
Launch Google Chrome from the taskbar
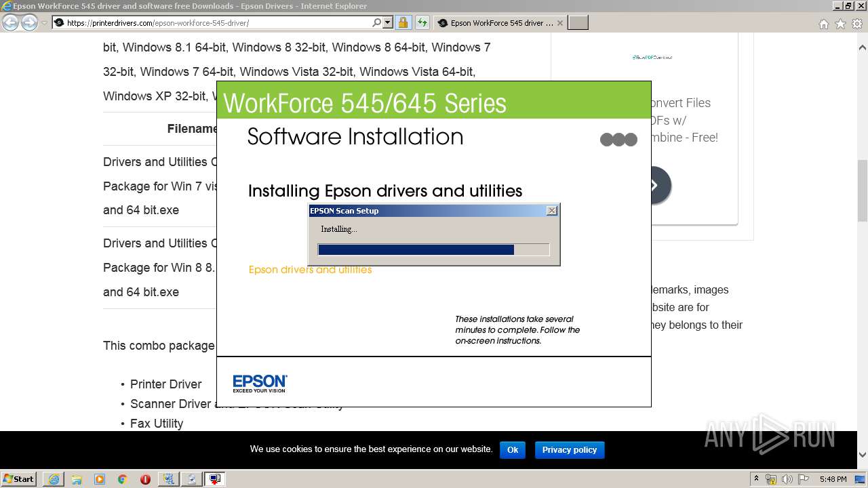[123, 479]
